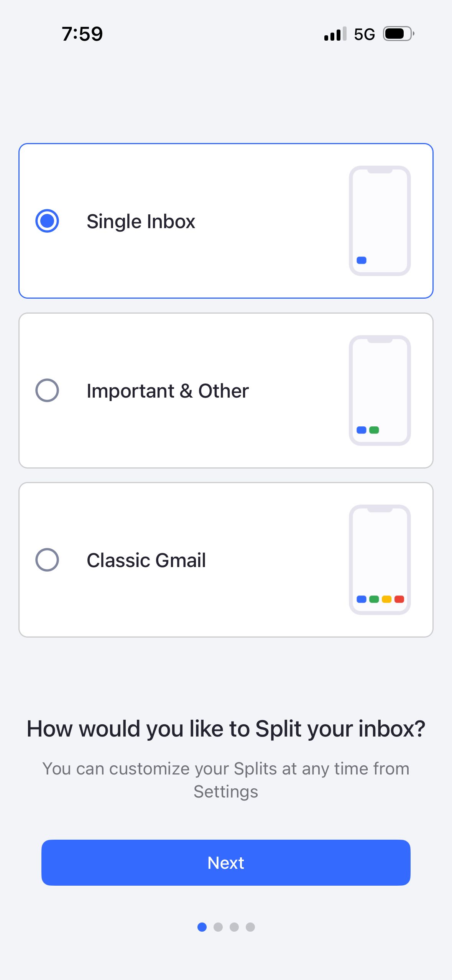
Task: Tap the battery icon in status bar
Action: [x=399, y=34]
